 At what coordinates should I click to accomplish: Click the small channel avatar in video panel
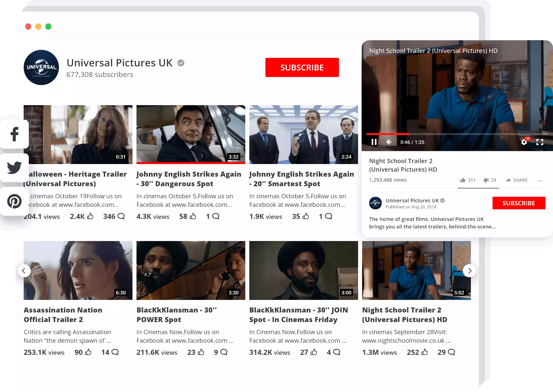tap(375, 203)
